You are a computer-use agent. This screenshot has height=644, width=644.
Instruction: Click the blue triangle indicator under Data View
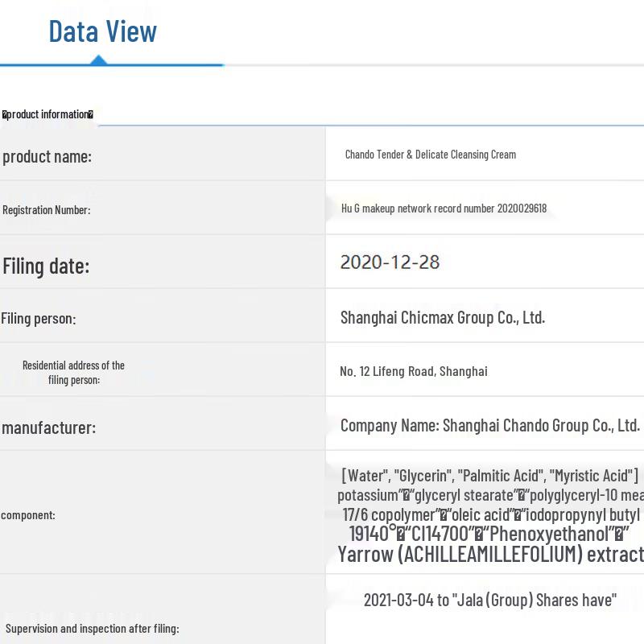coord(98,60)
